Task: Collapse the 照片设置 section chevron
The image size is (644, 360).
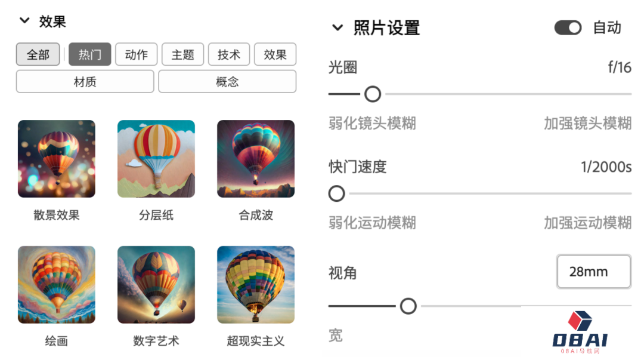Action: [x=338, y=27]
